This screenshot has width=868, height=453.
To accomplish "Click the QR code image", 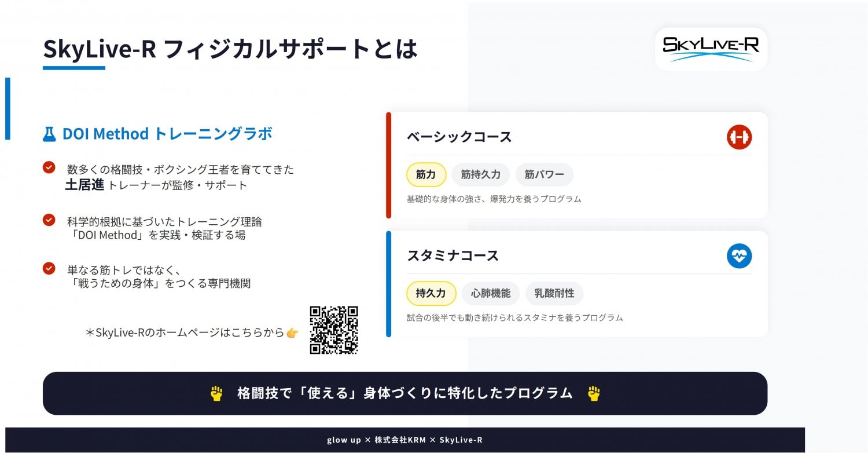I will click(x=334, y=330).
